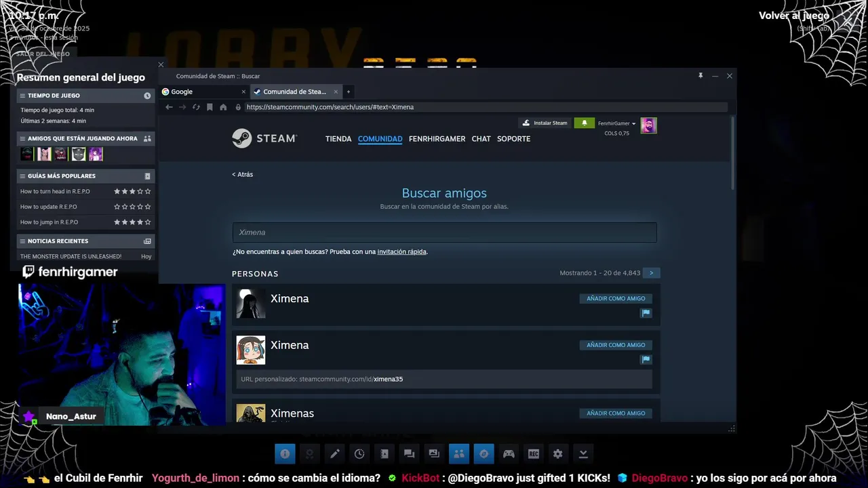Open guide How to update R.E.P.O
Screen dimensions: 868x488
coord(49,207)
